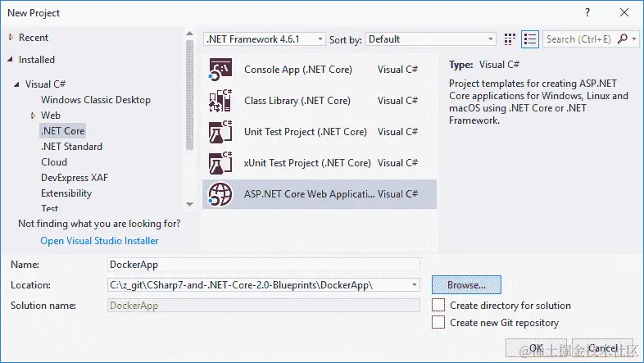
Task: Collapse the Installed tree node
Action: (11, 60)
